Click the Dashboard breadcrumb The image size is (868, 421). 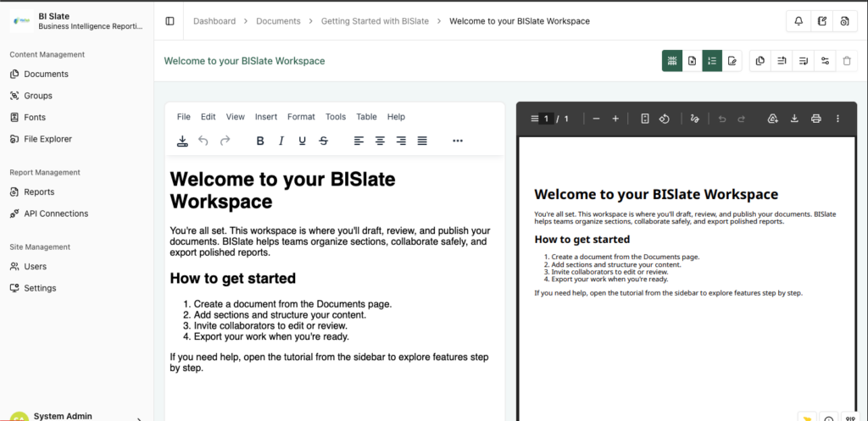214,21
